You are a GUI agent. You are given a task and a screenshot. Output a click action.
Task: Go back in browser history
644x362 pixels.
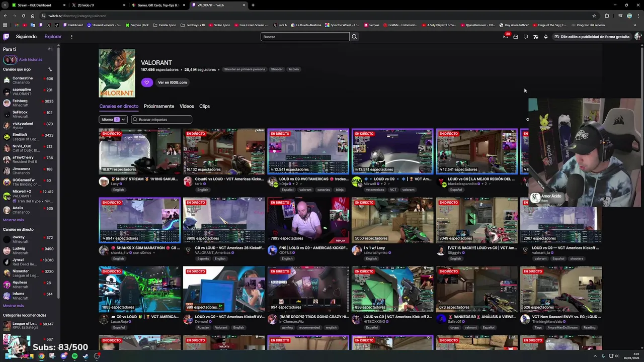coord(5,16)
